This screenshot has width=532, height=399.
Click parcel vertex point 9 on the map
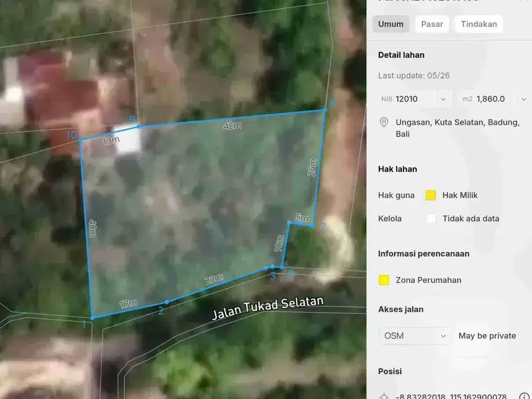click(138, 126)
